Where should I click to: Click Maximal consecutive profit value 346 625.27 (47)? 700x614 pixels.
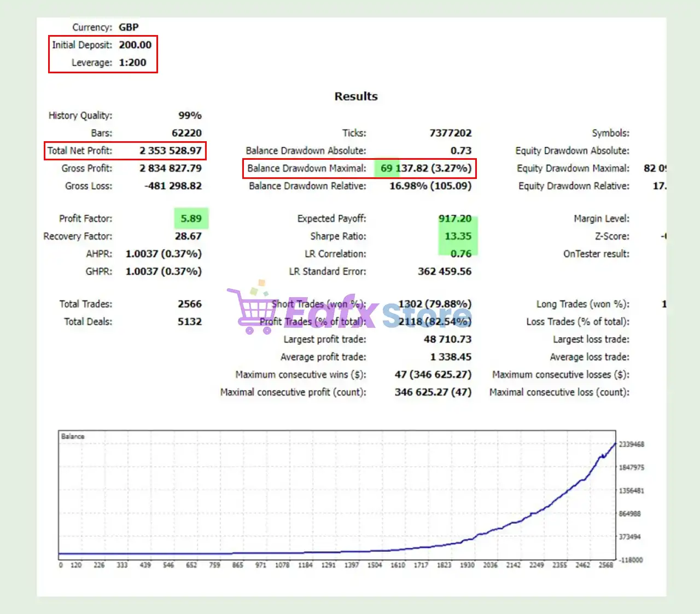[433, 392]
